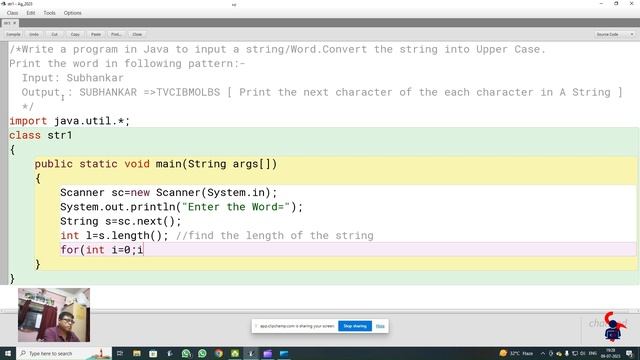Click the Hide link in sharing bar
The height and width of the screenshot is (360, 640).
[380, 326]
